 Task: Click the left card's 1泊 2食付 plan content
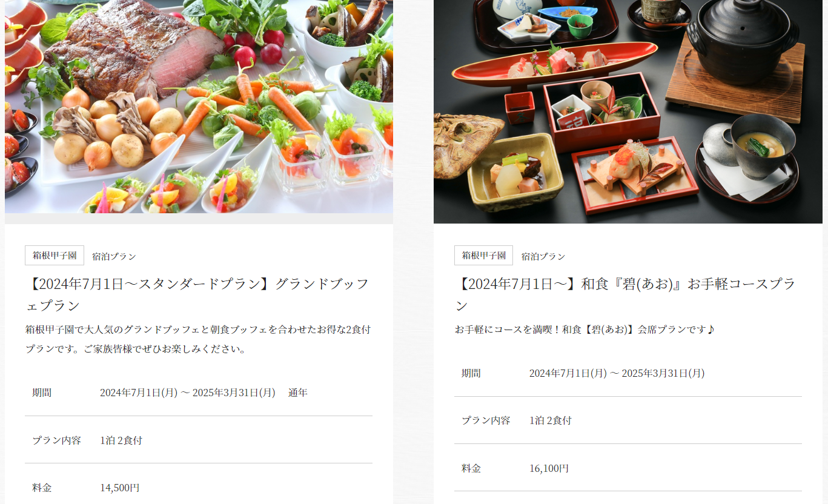(x=121, y=440)
